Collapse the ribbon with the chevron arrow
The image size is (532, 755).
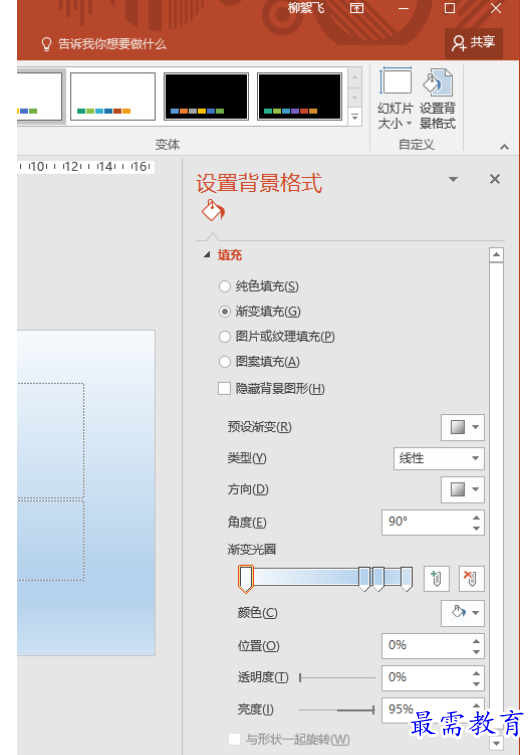[x=504, y=147]
